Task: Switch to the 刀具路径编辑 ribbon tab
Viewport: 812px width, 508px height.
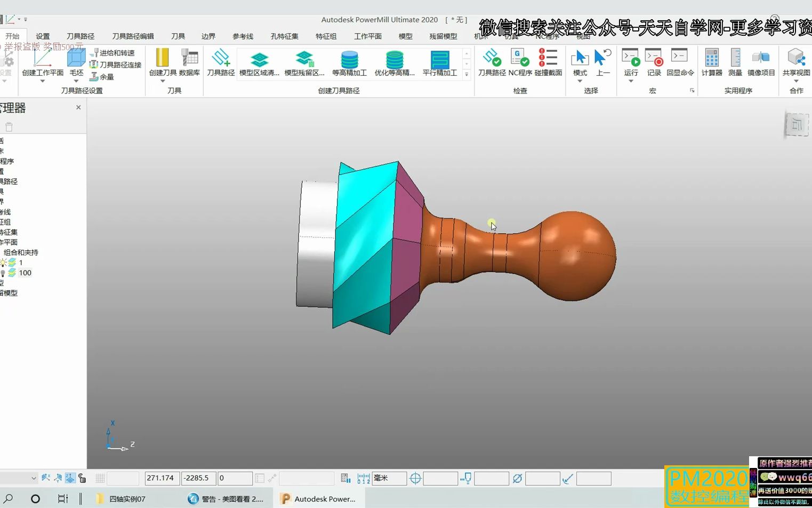Action: pos(133,36)
